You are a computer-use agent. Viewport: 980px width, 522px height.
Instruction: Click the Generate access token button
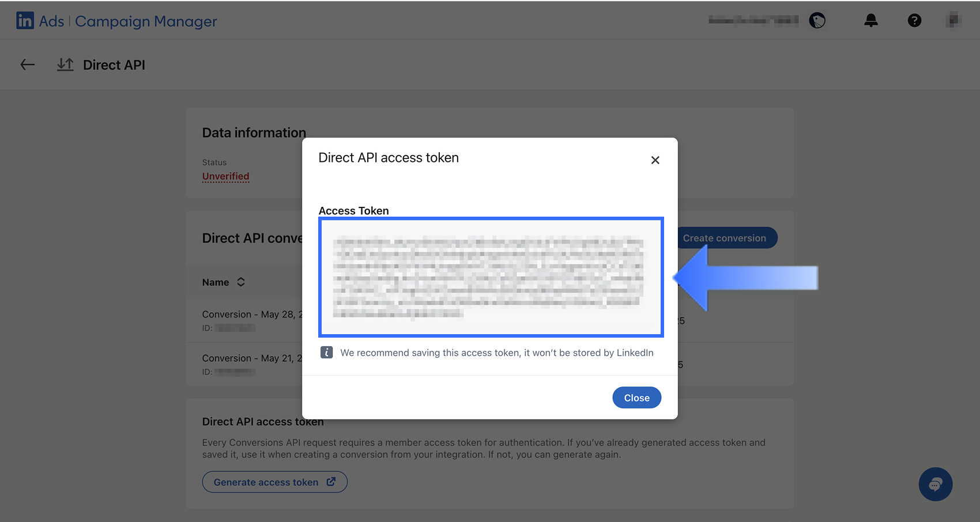click(274, 482)
